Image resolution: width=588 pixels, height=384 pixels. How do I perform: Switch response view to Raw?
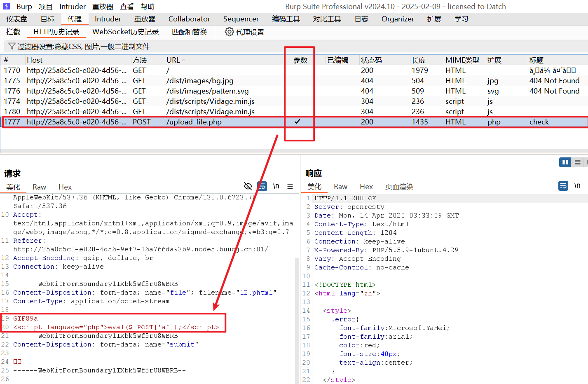tap(341, 187)
